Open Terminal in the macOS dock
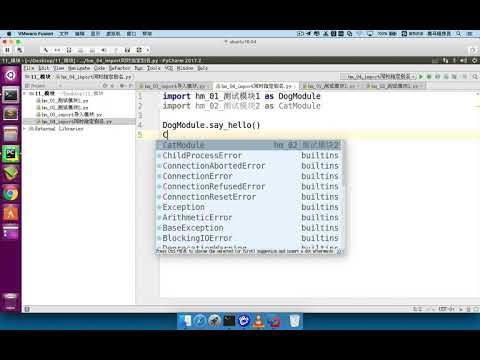480x360 pixels. point(229,321)
